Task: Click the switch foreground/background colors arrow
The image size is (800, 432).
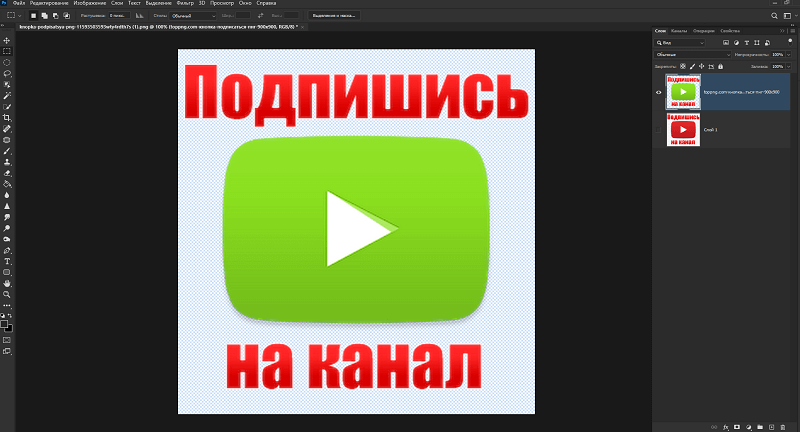Action: [x=10, y=316]
